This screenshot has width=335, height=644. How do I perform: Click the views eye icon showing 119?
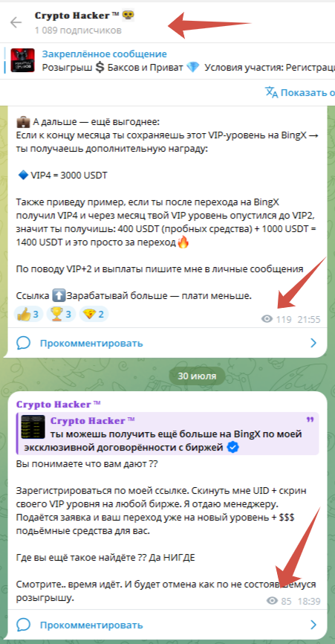(267, 319)
